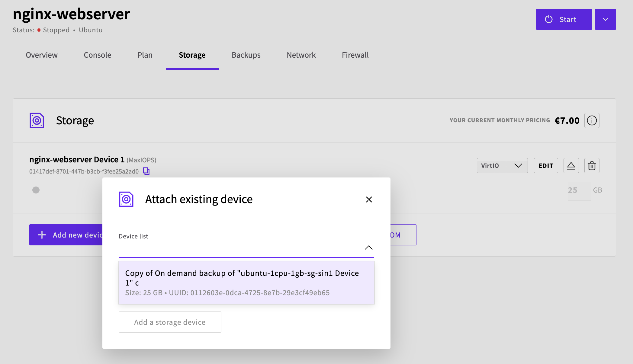Switch to the Network tab
Screen dimensions: 633x364
click(x=301, y=55)
